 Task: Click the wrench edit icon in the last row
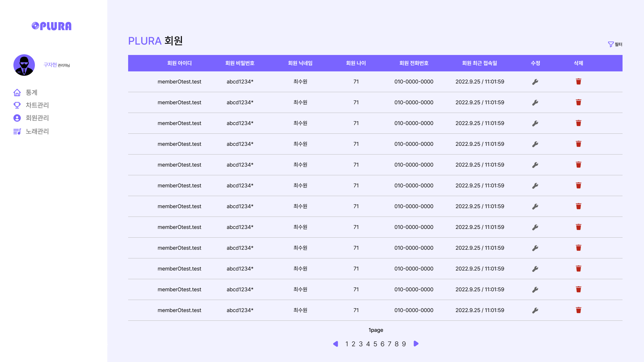[x=535, y=310]
